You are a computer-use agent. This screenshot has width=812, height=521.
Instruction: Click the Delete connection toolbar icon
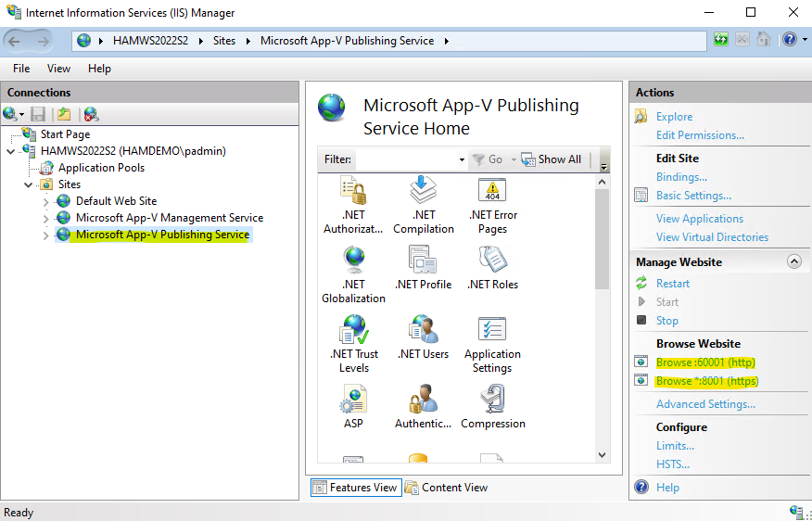point(91,114)
